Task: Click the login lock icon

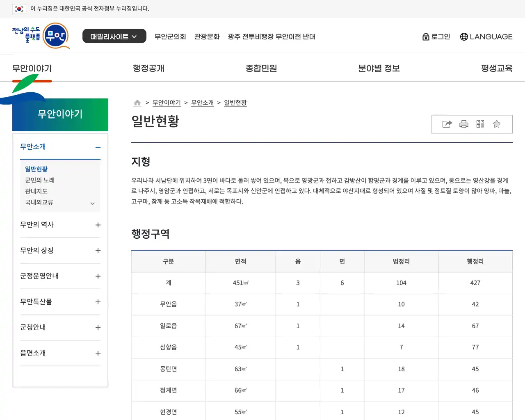Action: 426,37
